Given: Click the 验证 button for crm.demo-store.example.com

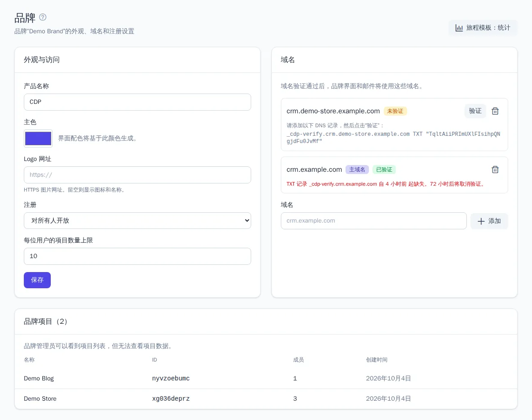Looking at the screenshot, I should (x=475, y=111).
